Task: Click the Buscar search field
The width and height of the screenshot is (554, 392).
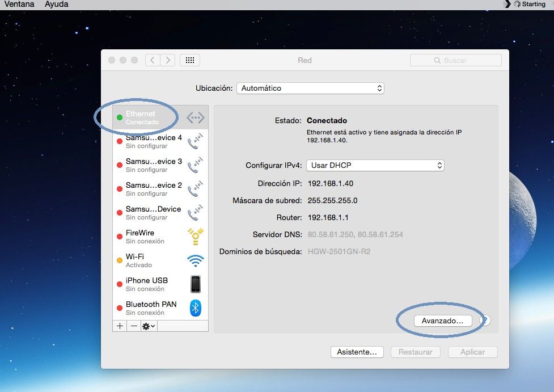Action: 456,60
